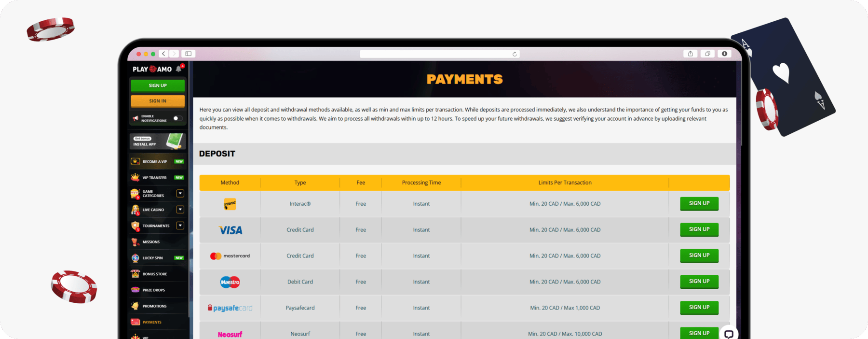This screenshot has height=339, width=868.
Task: Expand the Tournaments dropdown arrow
Action: tap(180, 226)
